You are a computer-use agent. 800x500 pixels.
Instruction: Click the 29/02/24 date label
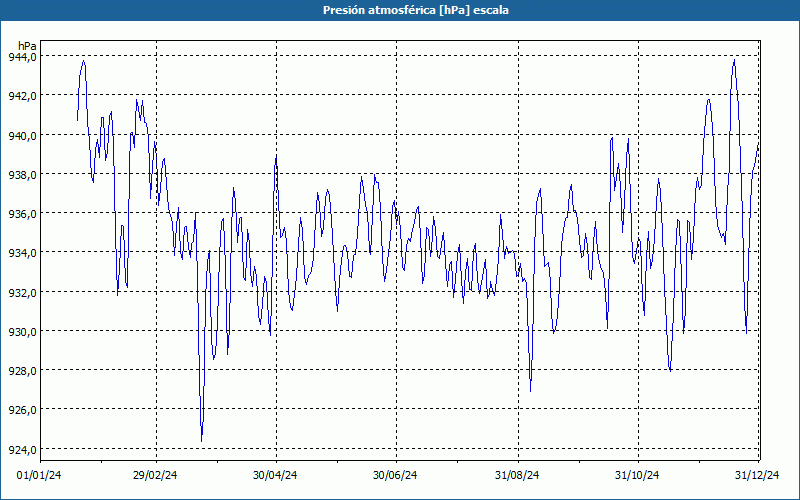pos(155,475)
